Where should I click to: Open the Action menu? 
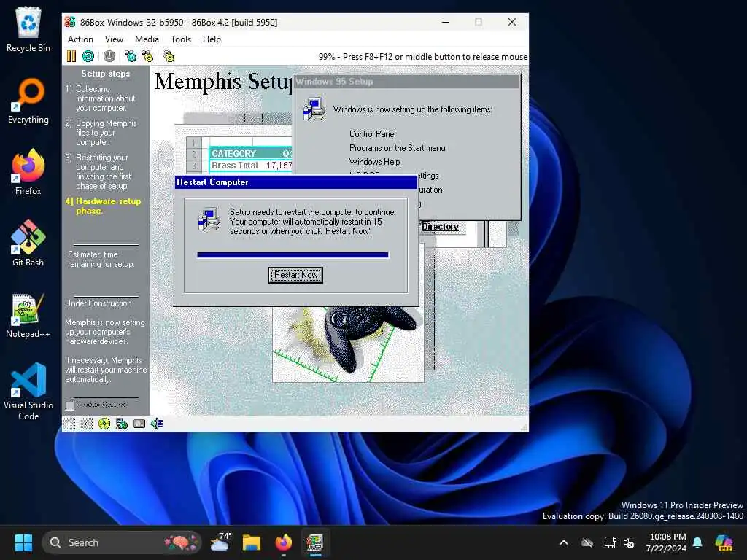tap(80, 39)
